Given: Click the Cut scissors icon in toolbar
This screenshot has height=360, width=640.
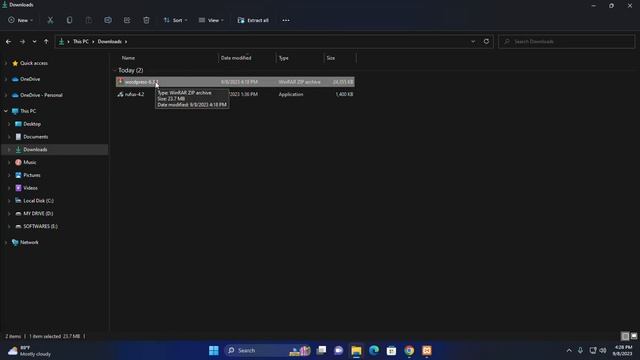Looking at the screenshot, I should [50, 20].
